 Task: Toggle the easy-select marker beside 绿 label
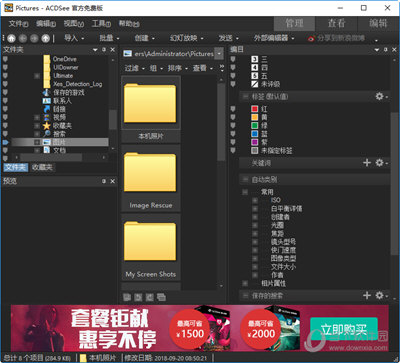click(233, 126)
